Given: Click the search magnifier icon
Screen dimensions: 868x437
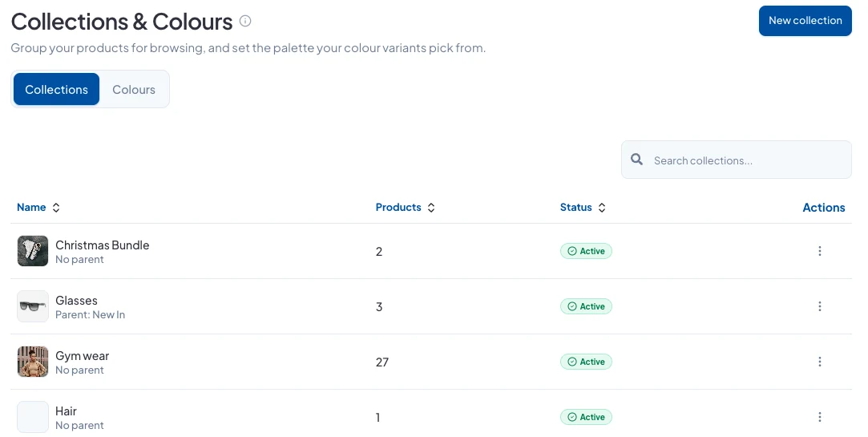Looking at the screenshot, I should (637, 160).
